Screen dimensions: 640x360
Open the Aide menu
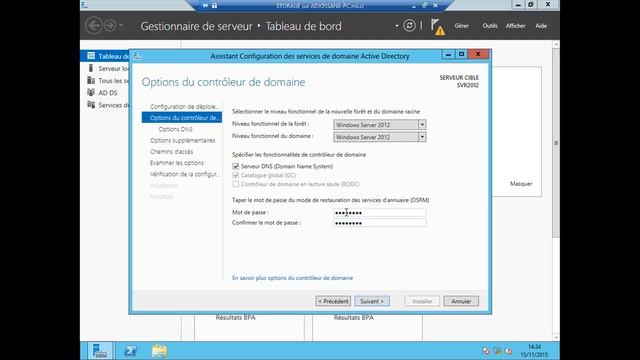[x=541, y=26]
